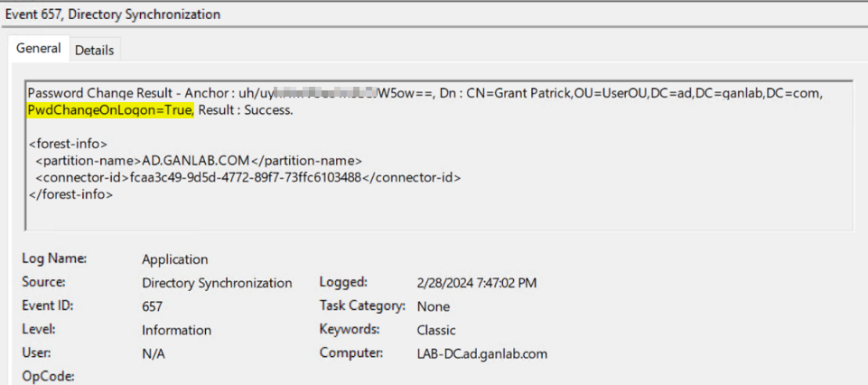The height and width of the screenshot is (385, 868).
Task: Click the opening forest-info tag
Action: 68,144
